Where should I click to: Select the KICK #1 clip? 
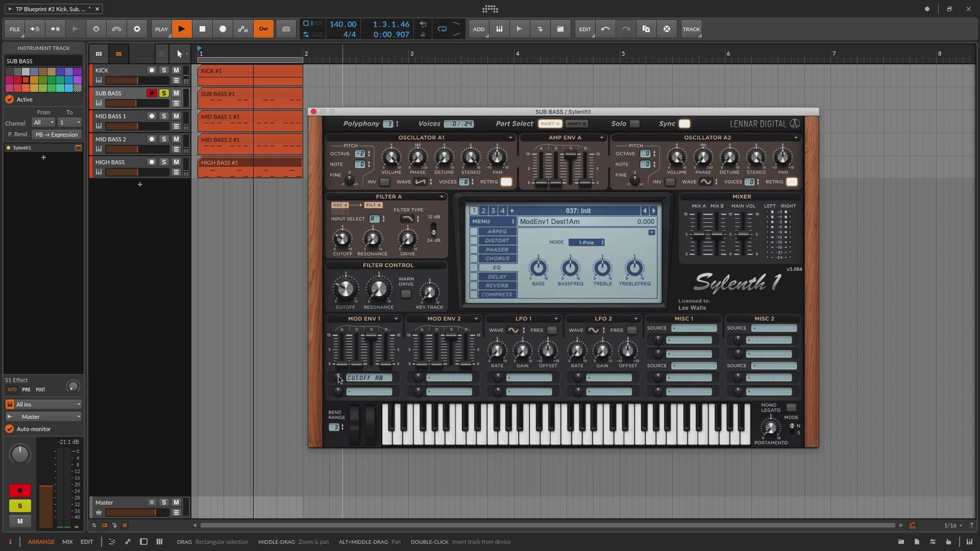pos(250,76)
